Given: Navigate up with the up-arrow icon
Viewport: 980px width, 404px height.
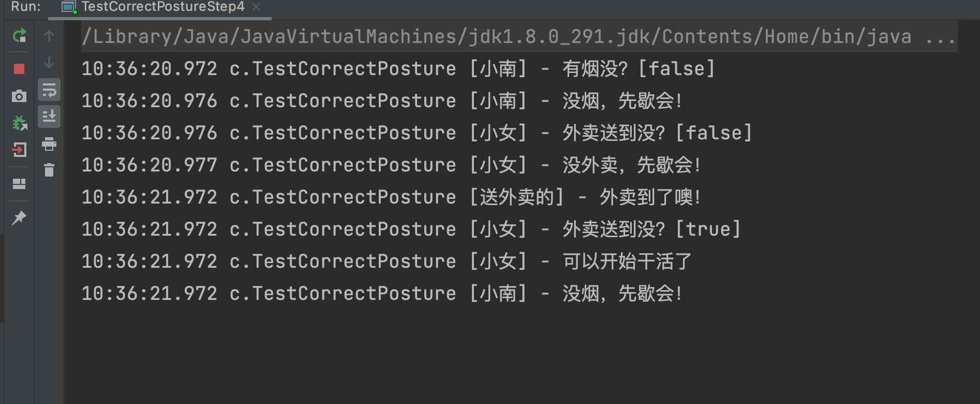Looking at the screenshot, I should click(49, 36).
